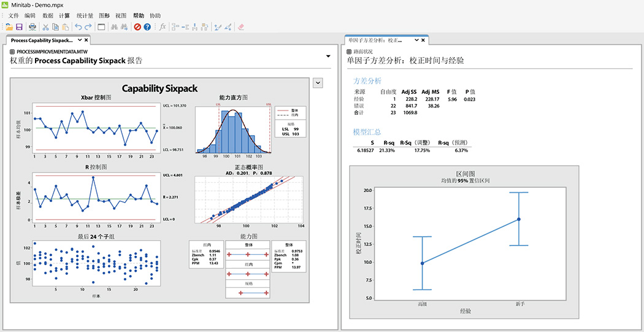Click the Open project folder icon

9,27
